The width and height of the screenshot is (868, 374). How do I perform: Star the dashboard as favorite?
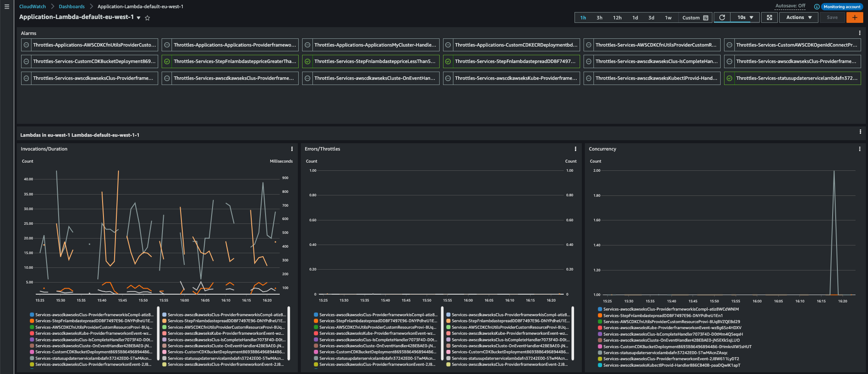(x=147, y=18)
